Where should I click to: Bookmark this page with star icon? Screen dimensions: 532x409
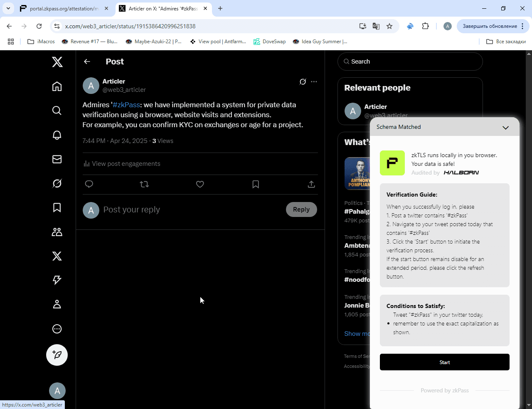pyautogui.click(x=389, y=26)
